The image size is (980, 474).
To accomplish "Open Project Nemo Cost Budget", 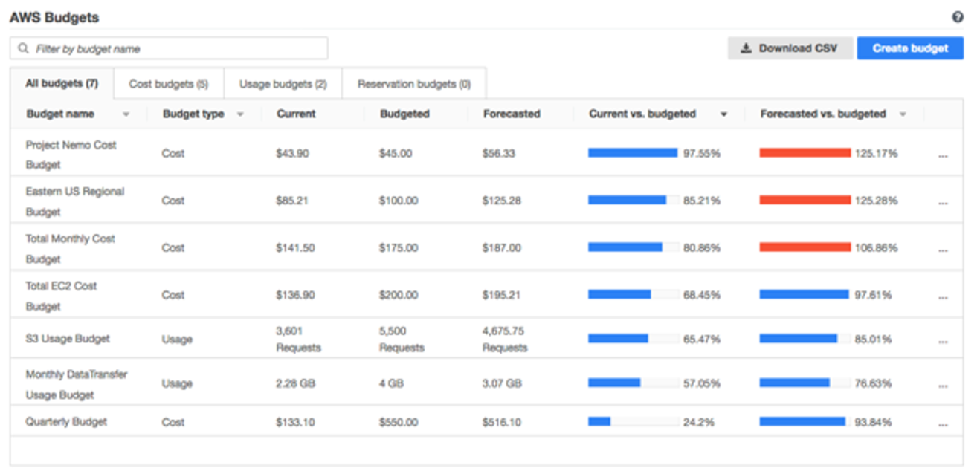I will coord(71,155).
